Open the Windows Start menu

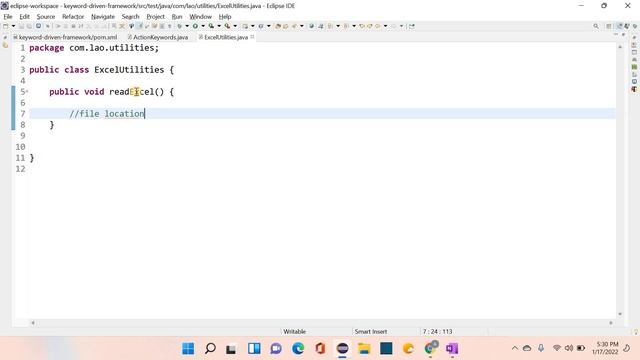click(188, 349)
